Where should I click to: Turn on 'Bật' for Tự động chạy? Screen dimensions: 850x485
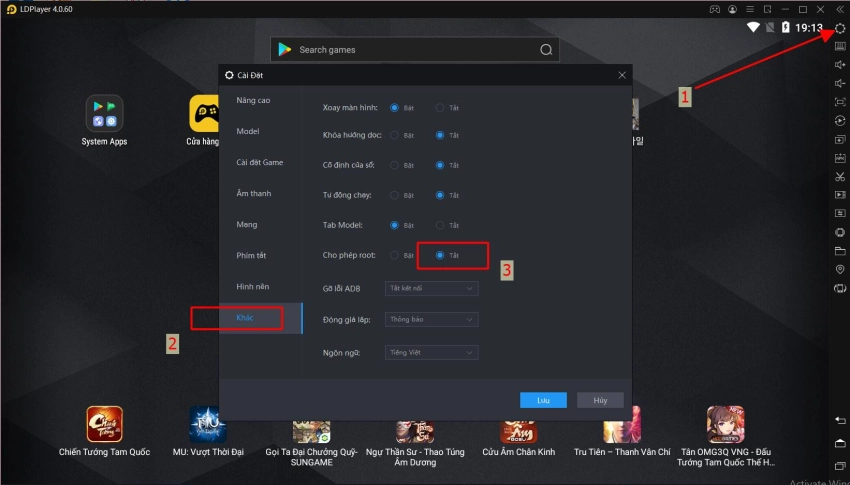point(395,195)
